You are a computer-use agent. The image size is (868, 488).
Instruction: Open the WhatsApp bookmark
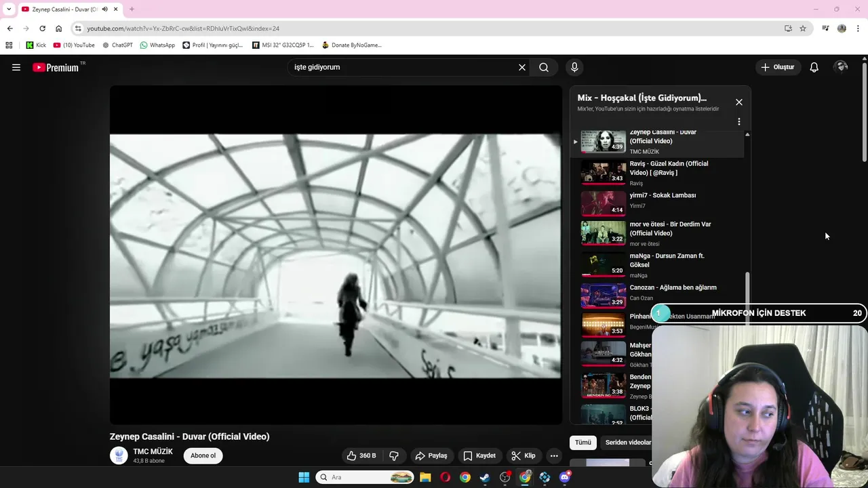[x=157, y=45]
